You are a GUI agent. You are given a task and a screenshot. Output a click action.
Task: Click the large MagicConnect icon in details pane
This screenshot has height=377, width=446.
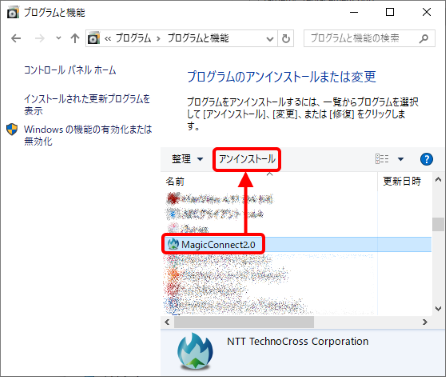coord(195,351)
